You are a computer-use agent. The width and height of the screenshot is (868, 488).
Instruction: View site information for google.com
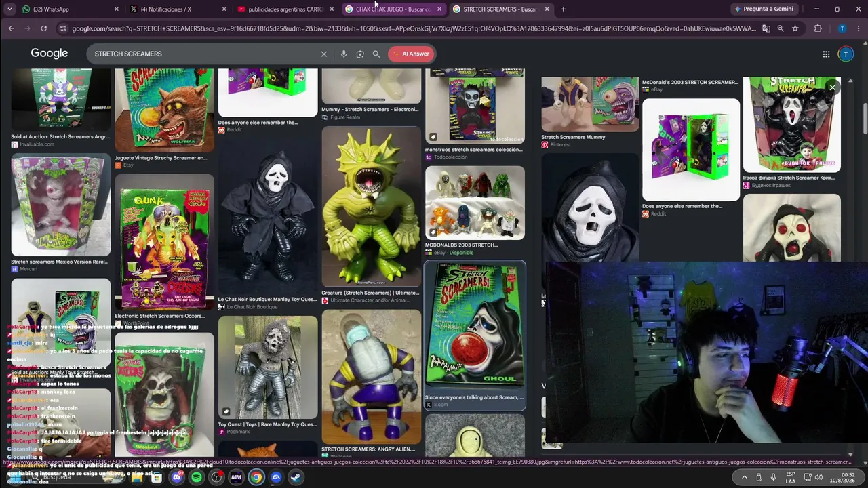(63, 28)
